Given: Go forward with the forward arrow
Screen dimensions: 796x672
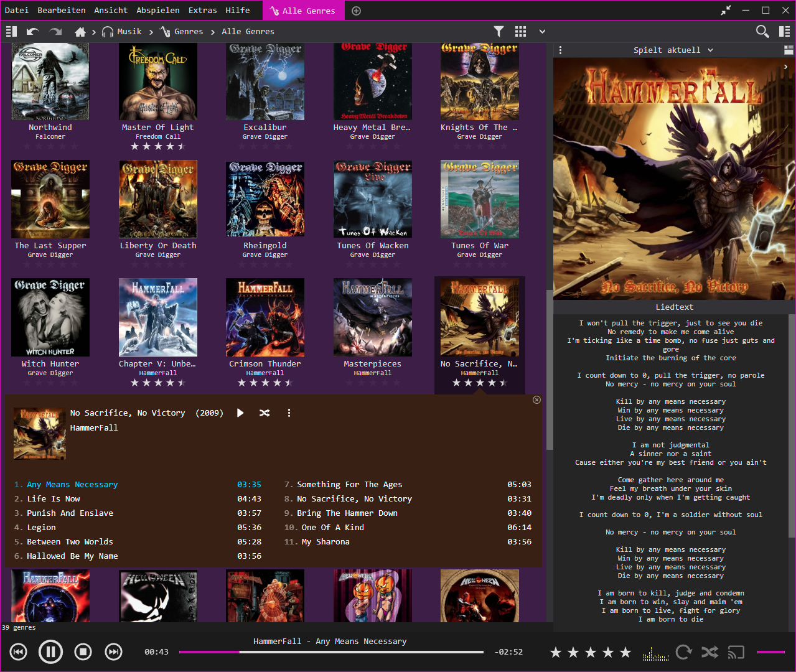Looking at the screenshot, I should point(55,31).
